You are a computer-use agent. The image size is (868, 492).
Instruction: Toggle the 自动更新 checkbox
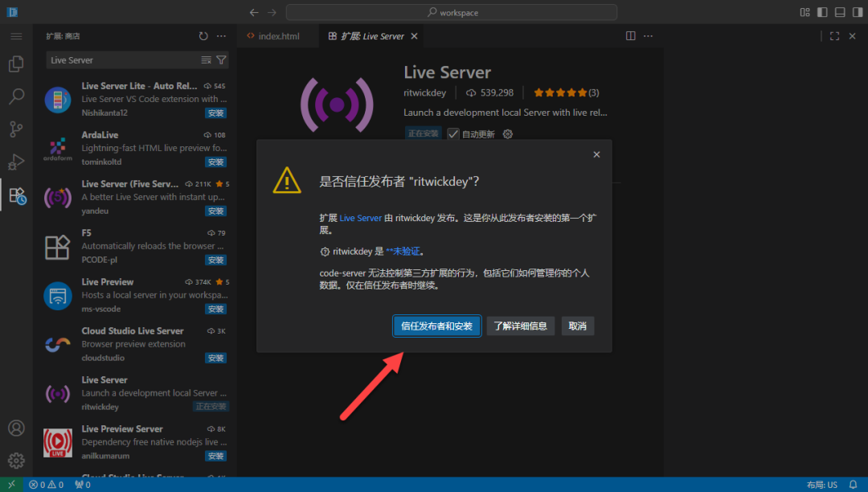(x=453, y=134)
